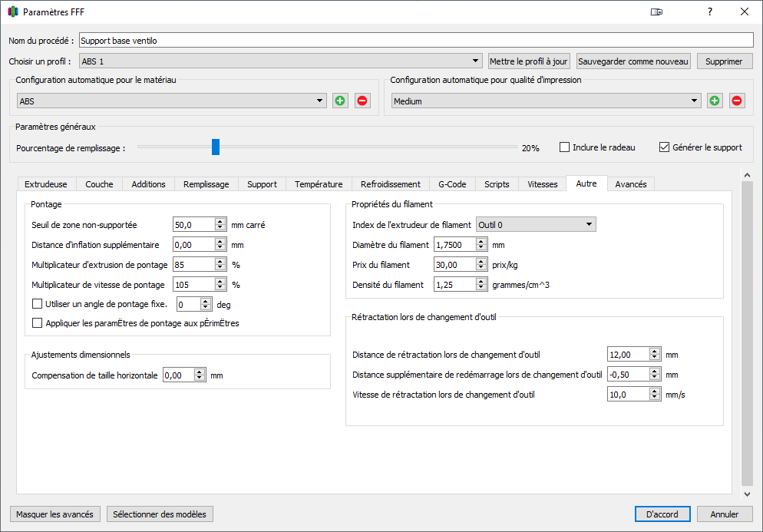
Task: Enable Utiliser un angle de pontage fixe
Action: tap(37, 304)
